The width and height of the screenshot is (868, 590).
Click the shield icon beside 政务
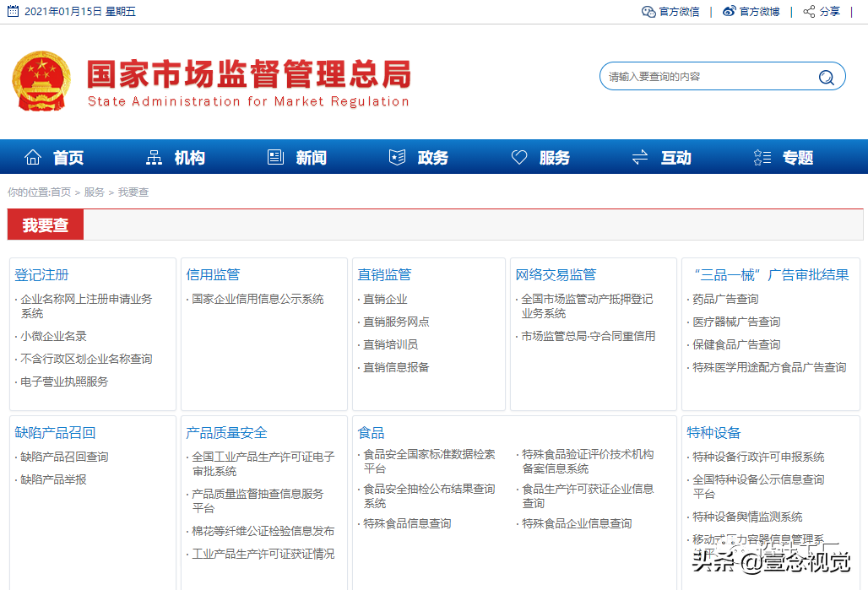(x=397, y=156)
